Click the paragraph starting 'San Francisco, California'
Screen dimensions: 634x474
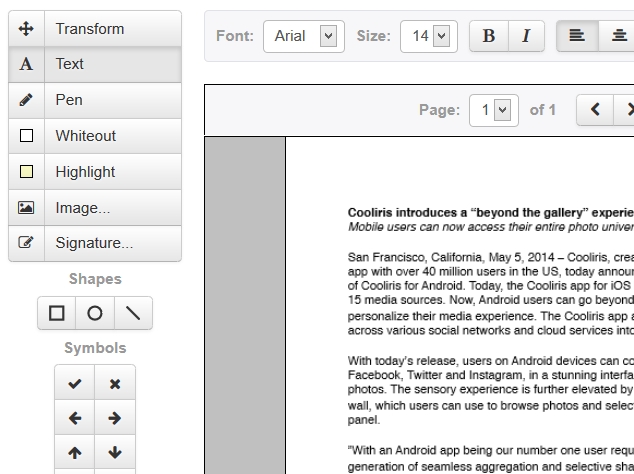click(x=491, y=294)
